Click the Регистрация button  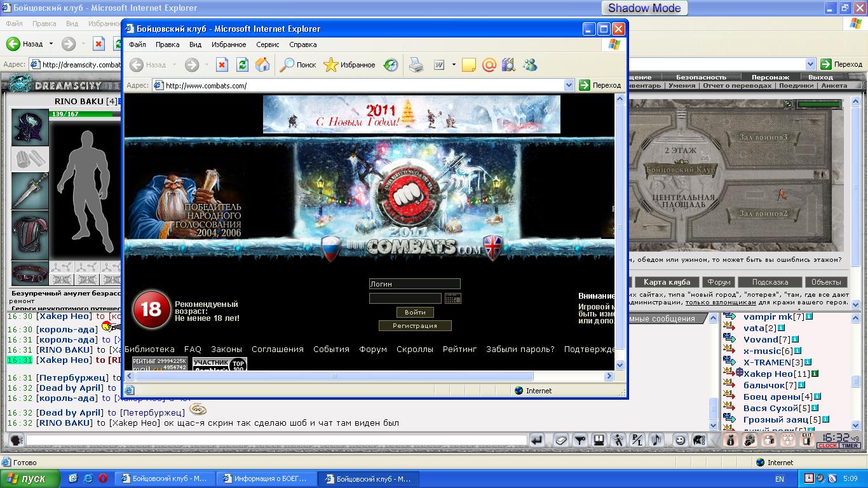pos(415,325)
